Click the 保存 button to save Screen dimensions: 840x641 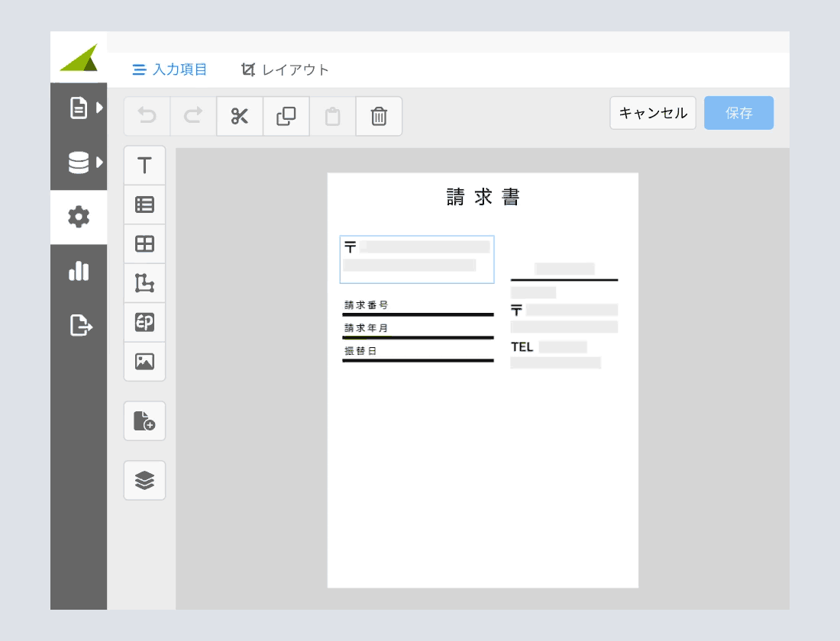738,112
